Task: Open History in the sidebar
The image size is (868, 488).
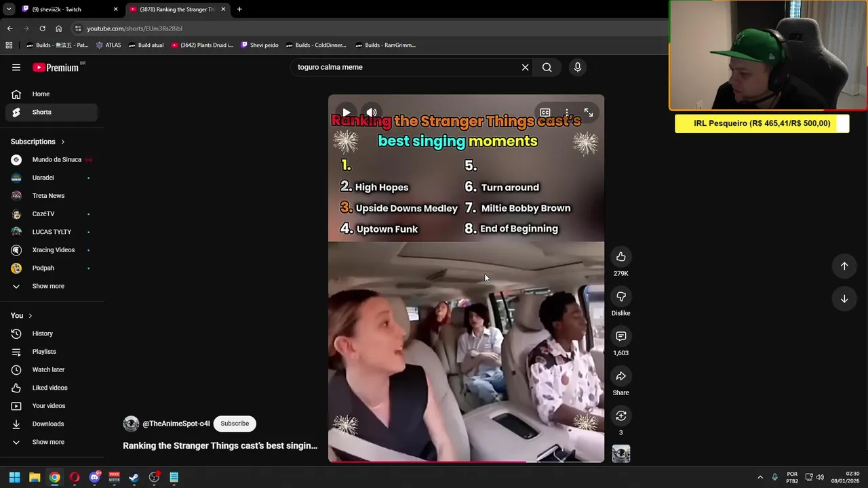Action: (52, 333)
